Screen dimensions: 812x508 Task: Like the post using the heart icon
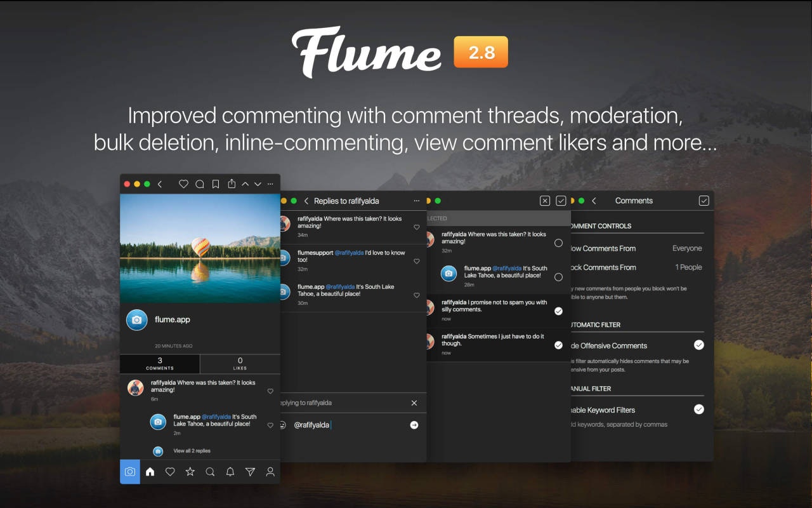point(183,184)
